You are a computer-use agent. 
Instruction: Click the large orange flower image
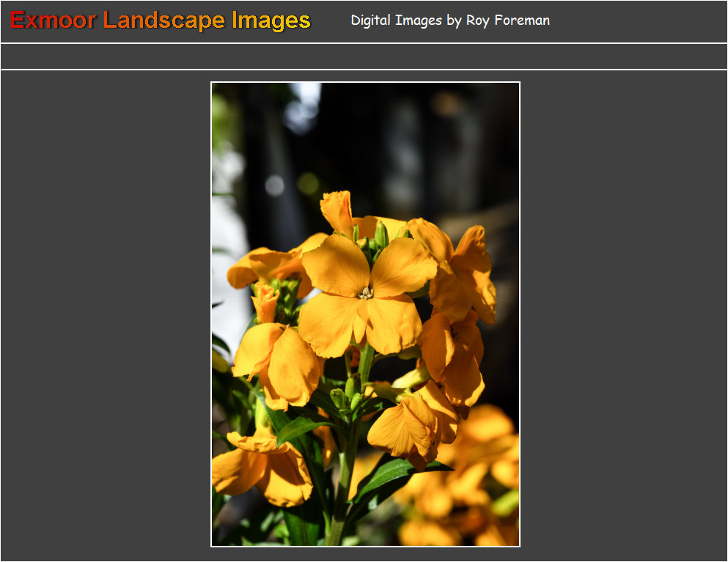click(365, 315)
